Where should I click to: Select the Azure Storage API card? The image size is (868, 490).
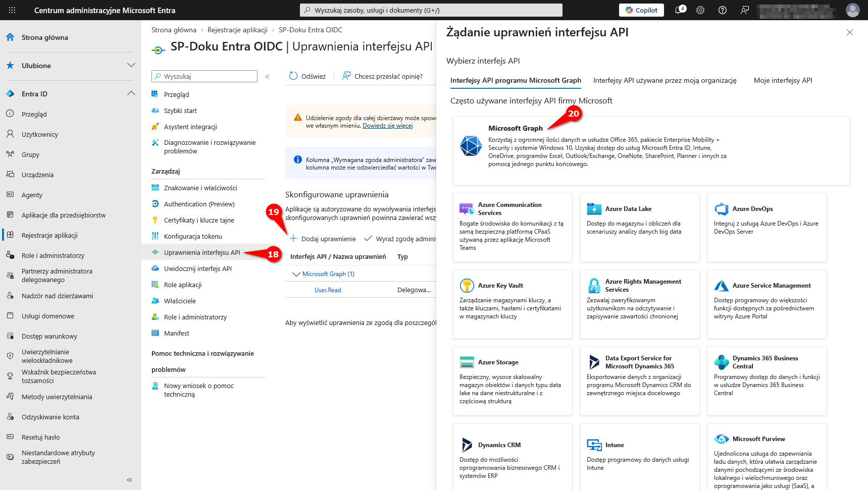(512, 381)
